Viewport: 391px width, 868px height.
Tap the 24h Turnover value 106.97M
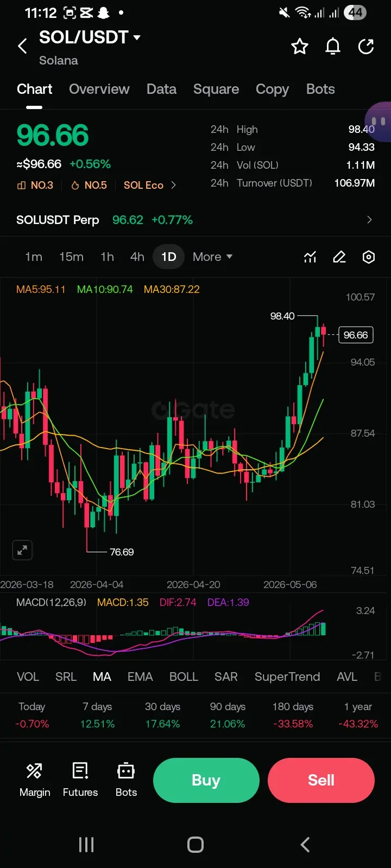coord(354,183)
